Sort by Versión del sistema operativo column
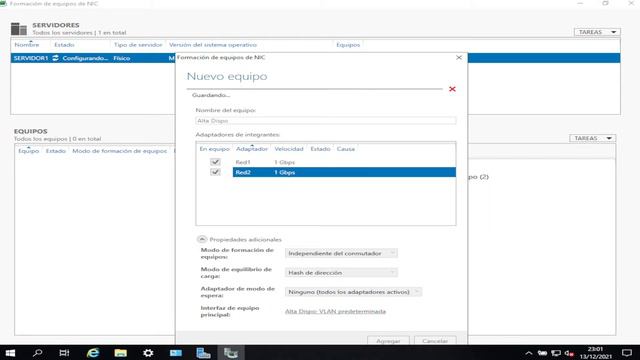640x360 pixels. 213,45
